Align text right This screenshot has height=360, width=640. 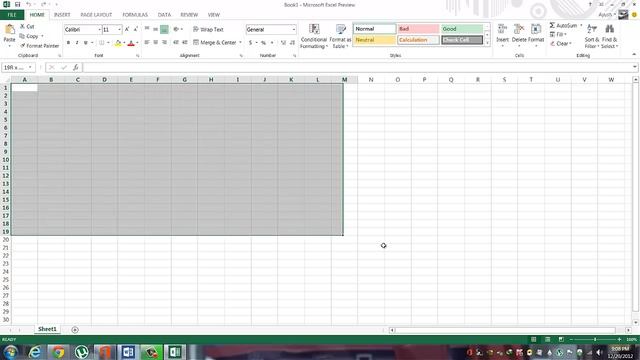(x=164, y=42)
